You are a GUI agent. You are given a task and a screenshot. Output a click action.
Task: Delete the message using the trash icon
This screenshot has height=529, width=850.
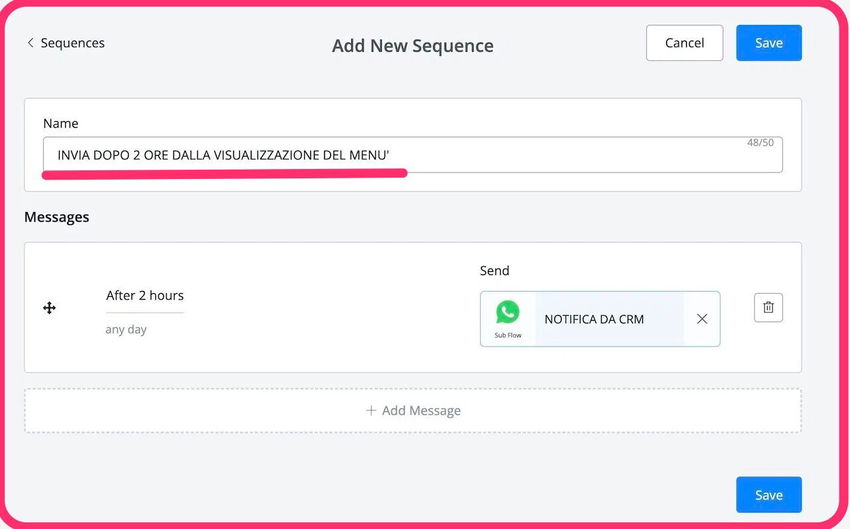point(768,307)
